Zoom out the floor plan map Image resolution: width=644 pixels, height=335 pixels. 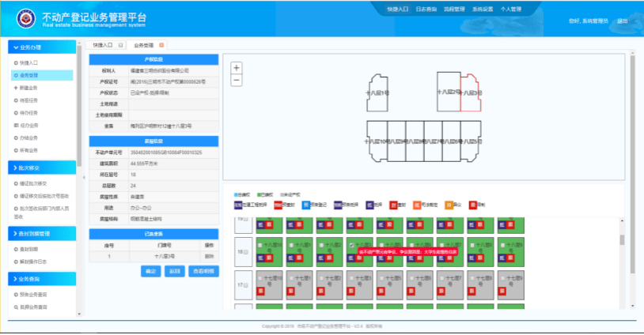pos(237,80)
